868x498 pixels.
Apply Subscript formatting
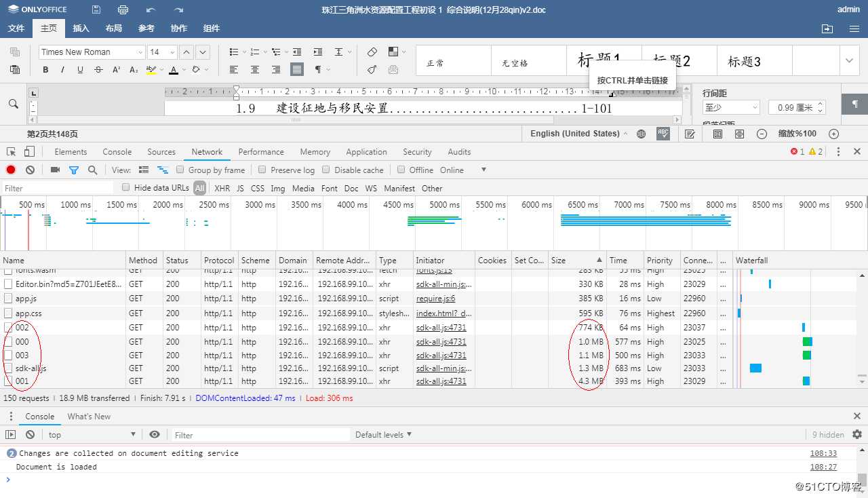(134, 70)
